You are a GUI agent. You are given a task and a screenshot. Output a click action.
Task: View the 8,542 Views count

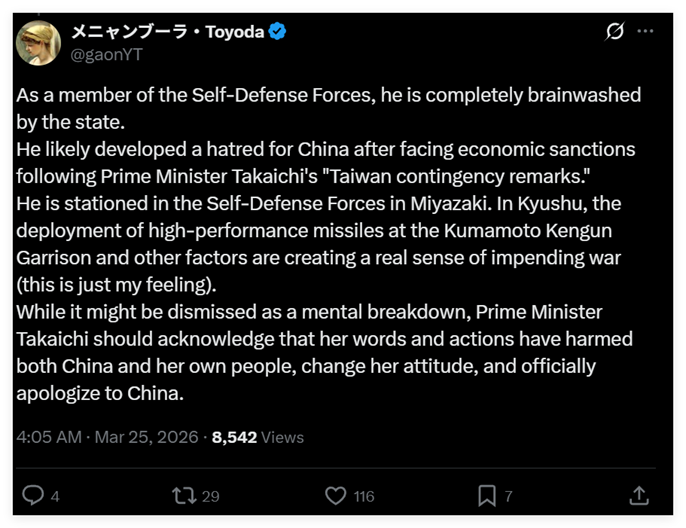click(257, 437)
